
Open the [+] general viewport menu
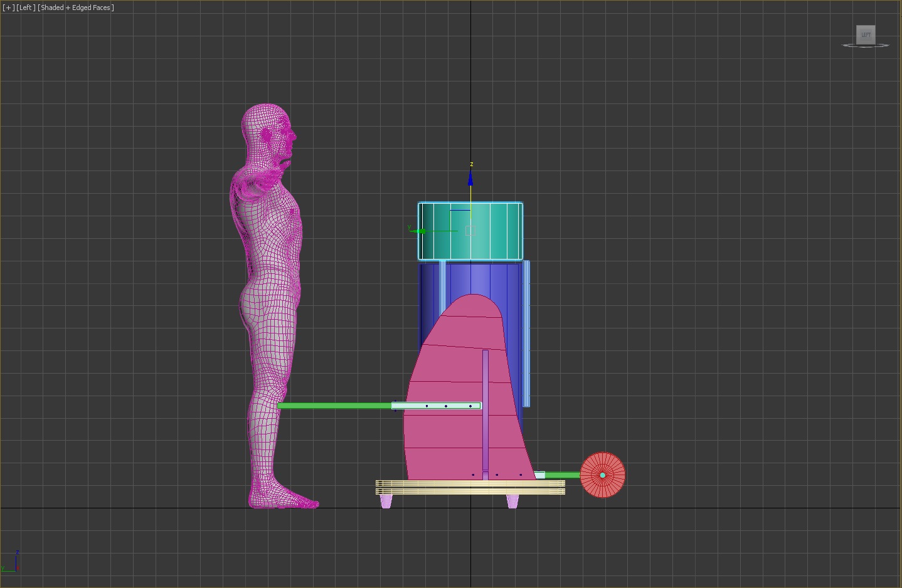pyautogui.click(x=9, y=8)
